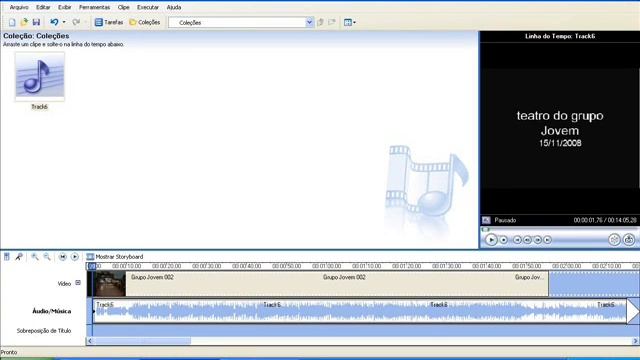Click the timeline scrollbar left arrow
The width and height of the screenshot is (640, 360).
[90, 341]
